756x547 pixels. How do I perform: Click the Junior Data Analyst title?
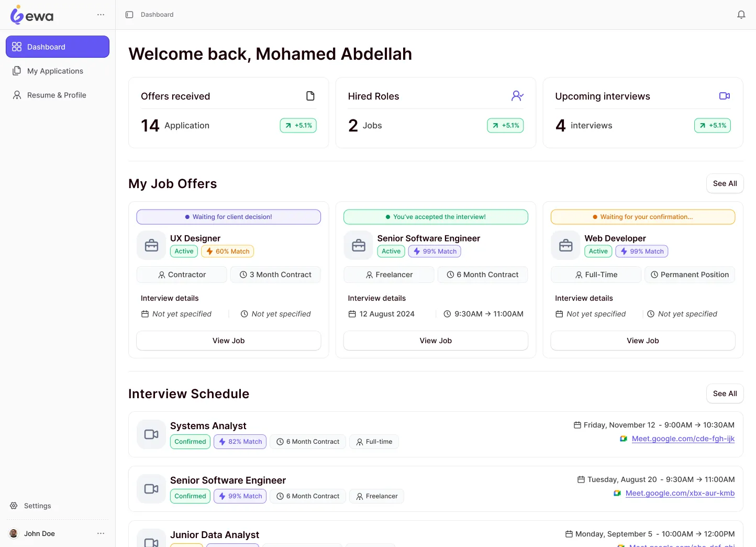coord(215,535)
